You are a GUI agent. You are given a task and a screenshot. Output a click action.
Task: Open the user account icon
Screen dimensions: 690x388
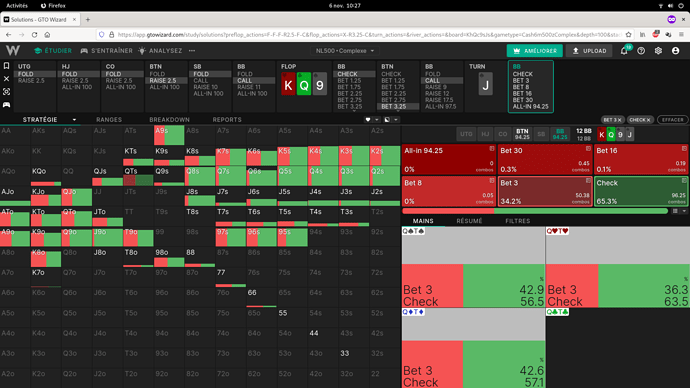click(x=675, y=51)
